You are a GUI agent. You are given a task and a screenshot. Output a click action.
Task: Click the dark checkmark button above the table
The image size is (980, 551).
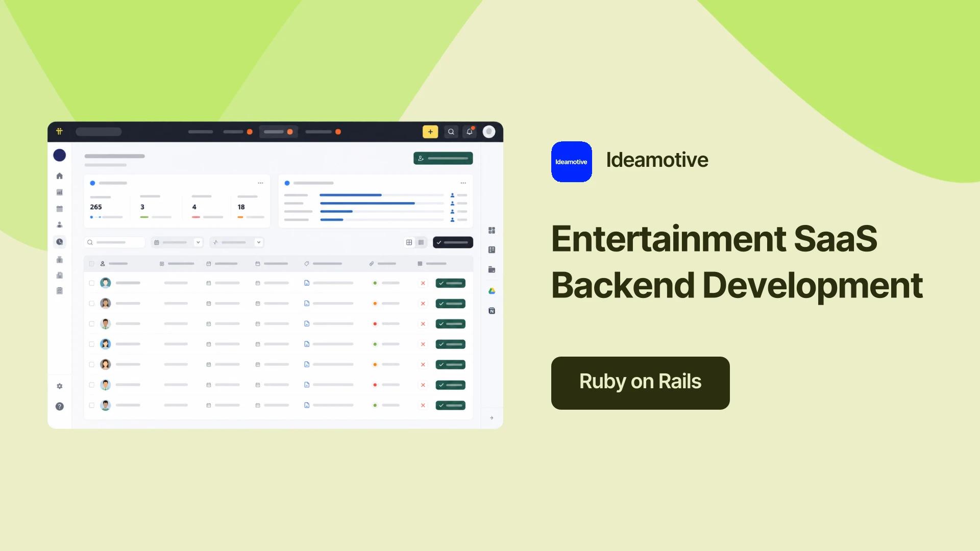453,242
